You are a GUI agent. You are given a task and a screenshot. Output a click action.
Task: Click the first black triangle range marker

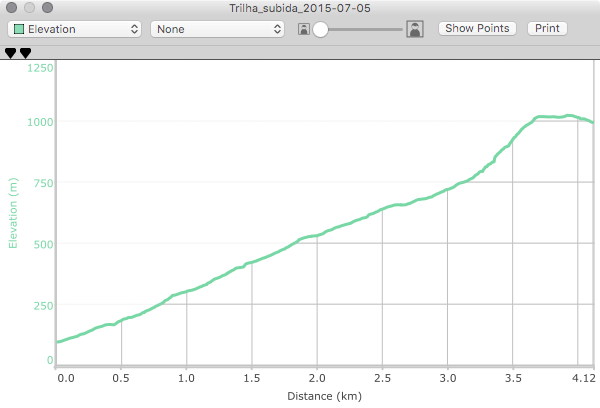[10, 53]
